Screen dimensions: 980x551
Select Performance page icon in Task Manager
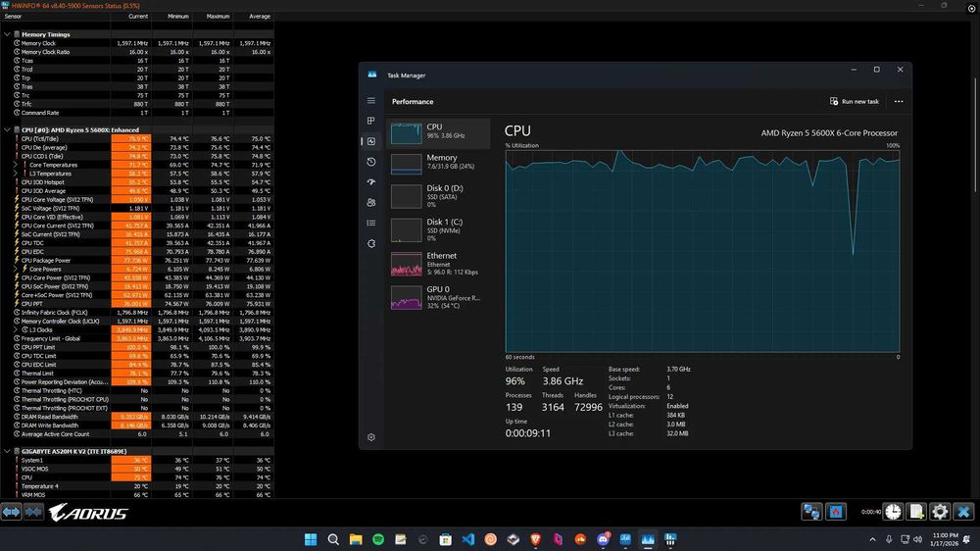point(371,141)
